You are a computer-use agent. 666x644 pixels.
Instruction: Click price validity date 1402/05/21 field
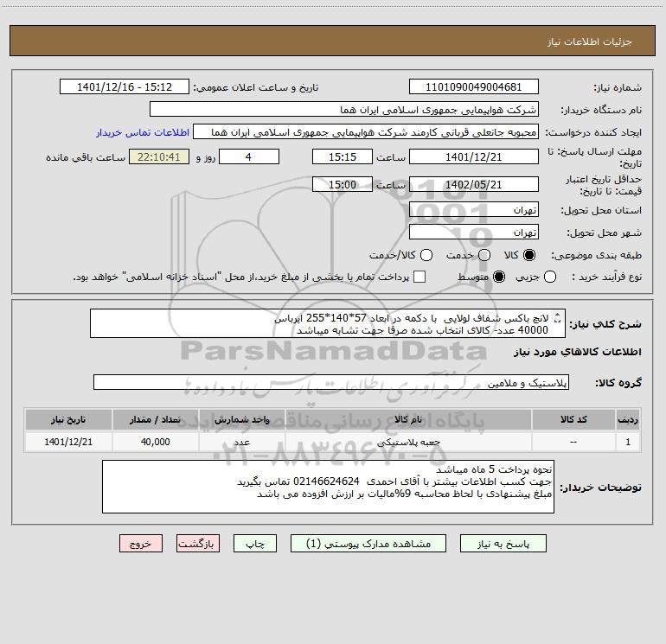point(474,184)
